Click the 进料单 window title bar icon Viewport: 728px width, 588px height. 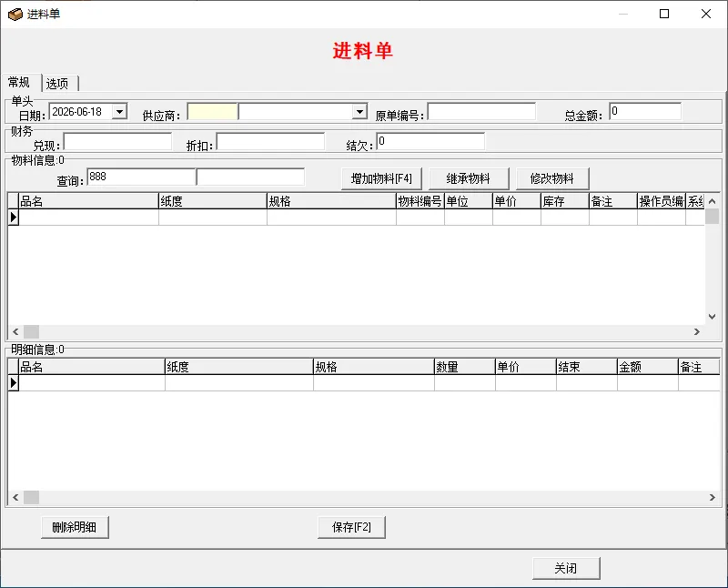coord(15,15)
